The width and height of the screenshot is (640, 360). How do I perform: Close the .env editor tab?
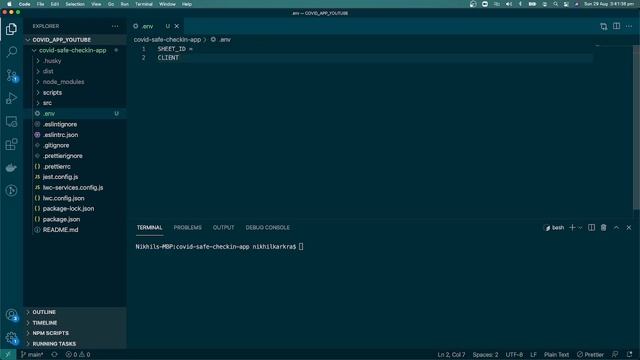coord(177,26)
